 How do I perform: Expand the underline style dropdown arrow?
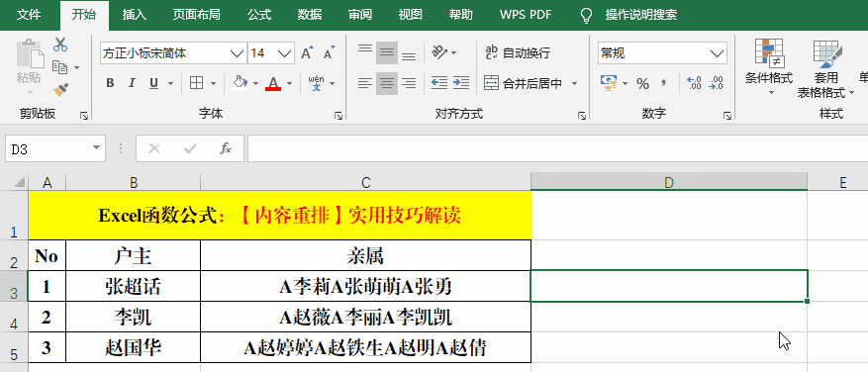point(170,83)
